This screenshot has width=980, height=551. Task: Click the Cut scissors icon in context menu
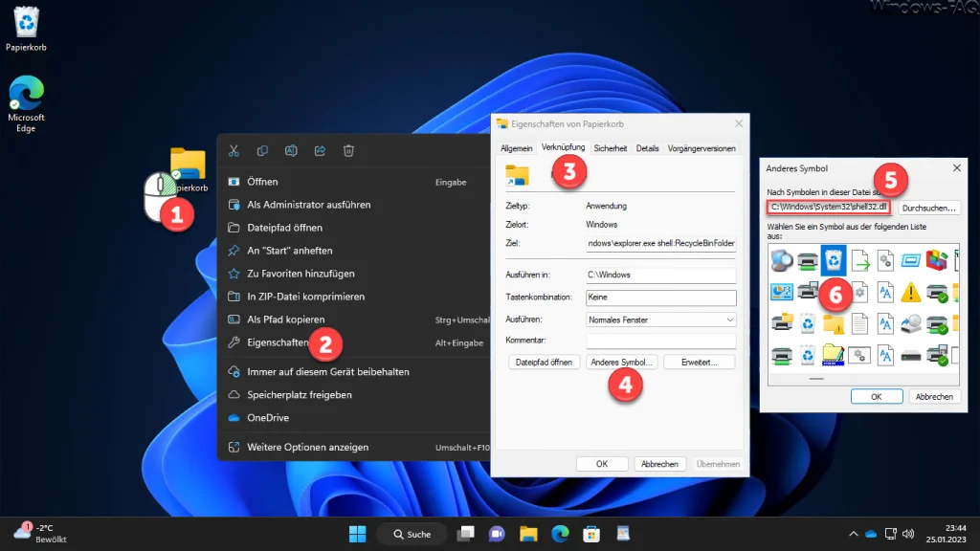coord(234,150)
